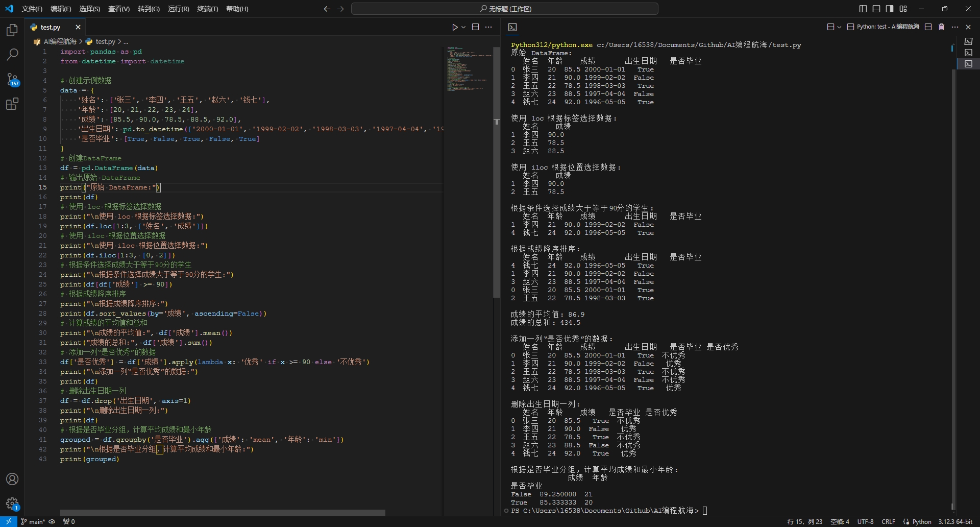Toggle the bottom panel layout
This screenshot has width=980, height=527.
point(876,9)
